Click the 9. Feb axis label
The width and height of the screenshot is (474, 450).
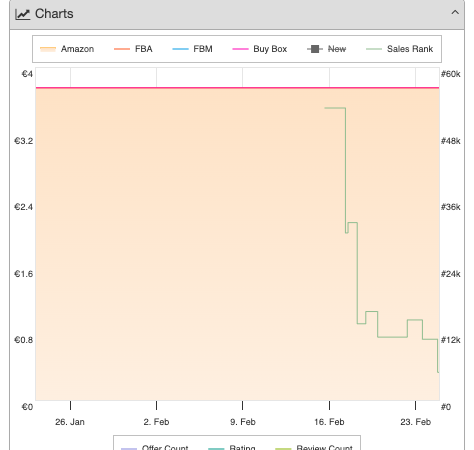[243, 422]
